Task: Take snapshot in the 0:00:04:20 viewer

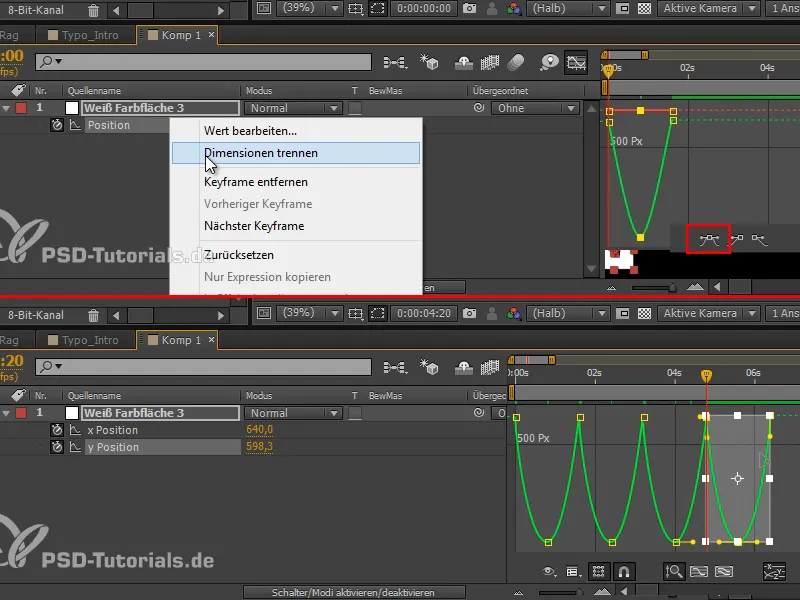Action: (469, 313)
